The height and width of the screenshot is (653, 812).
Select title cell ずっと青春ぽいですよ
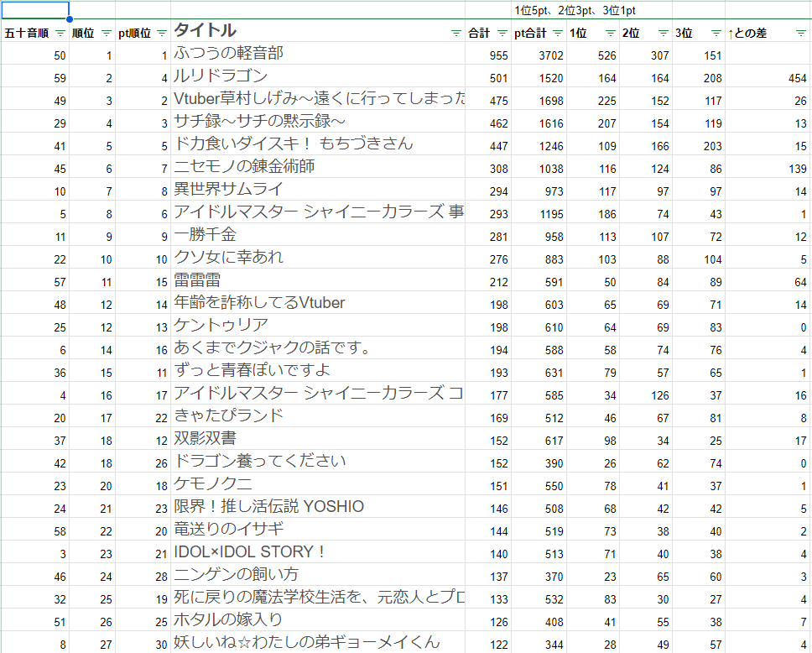[317, 370]
